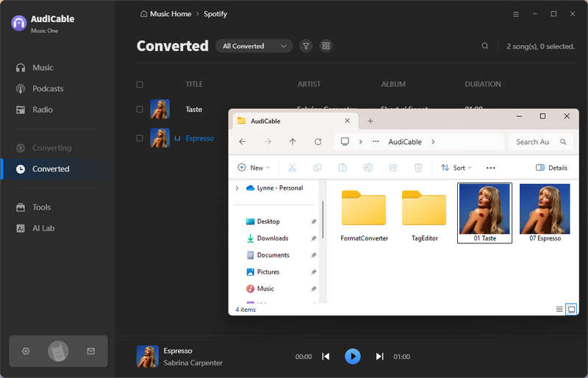This screenshot has height=378, width=588.
Task: Open AudiCable hamburger menu
Action: click(516, 14)
